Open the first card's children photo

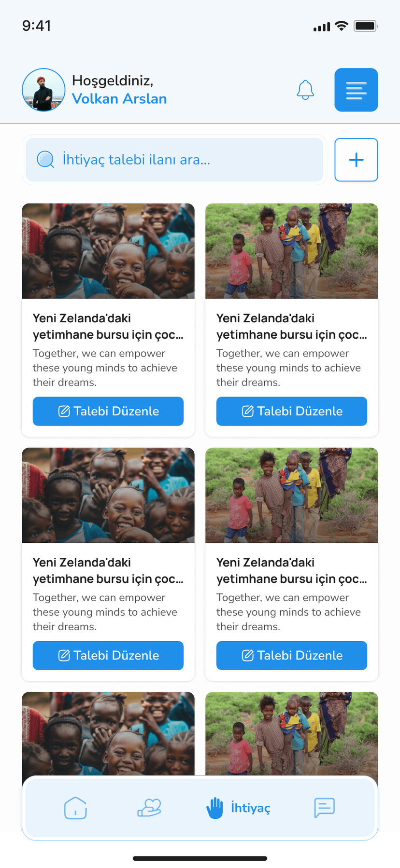(108, 251)
